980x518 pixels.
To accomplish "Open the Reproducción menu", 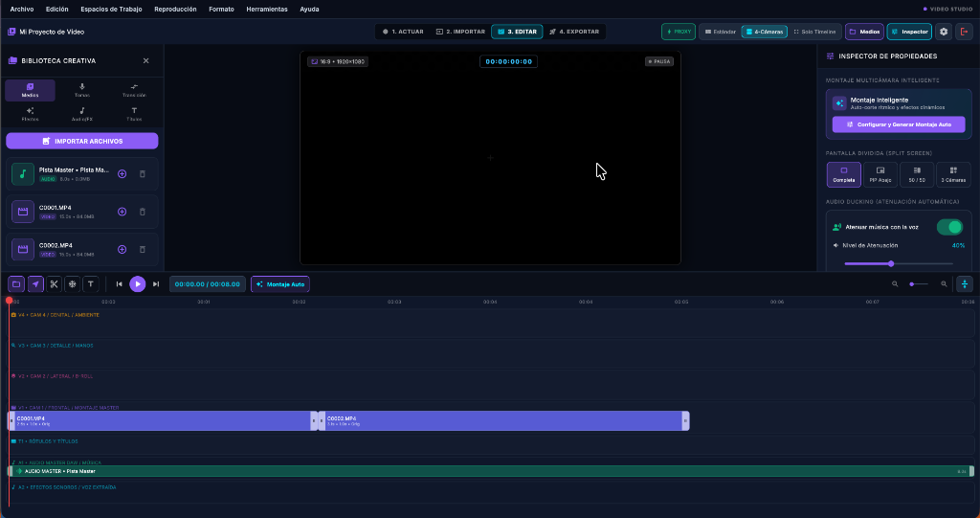I will [x=175, y=9].
